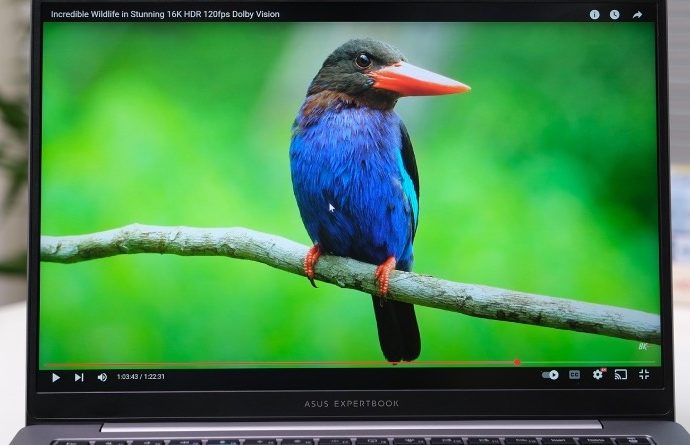The height and width of the screenshot is (445, 690).
Task: Cast video with Play on TV icon
Action: pos(620,375)
